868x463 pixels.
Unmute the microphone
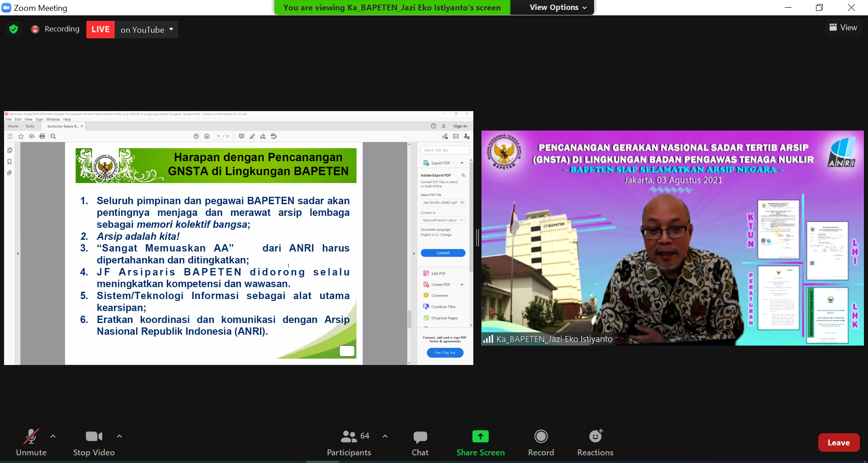[31, 442]
